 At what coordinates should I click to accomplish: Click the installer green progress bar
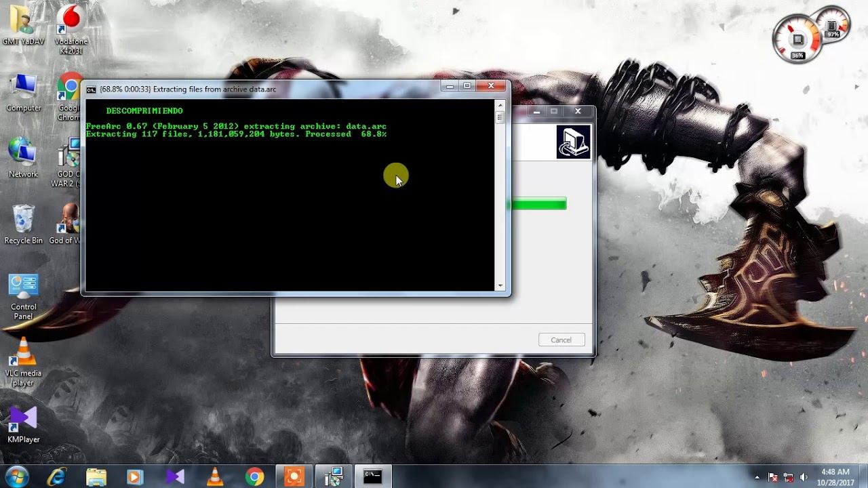[x=537, y=204]
